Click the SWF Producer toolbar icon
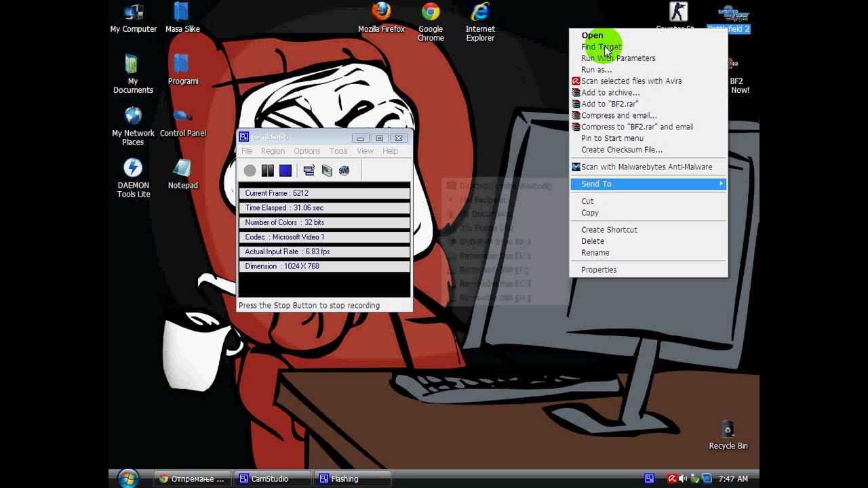 coord(344,171)
